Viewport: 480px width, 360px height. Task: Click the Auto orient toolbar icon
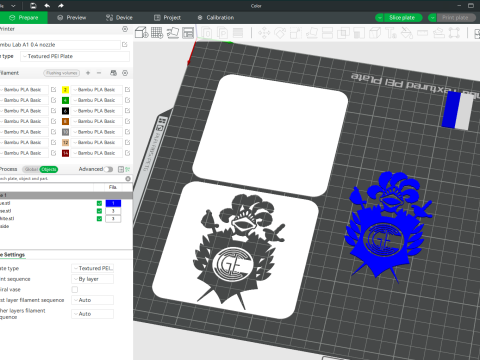[173, 33]
